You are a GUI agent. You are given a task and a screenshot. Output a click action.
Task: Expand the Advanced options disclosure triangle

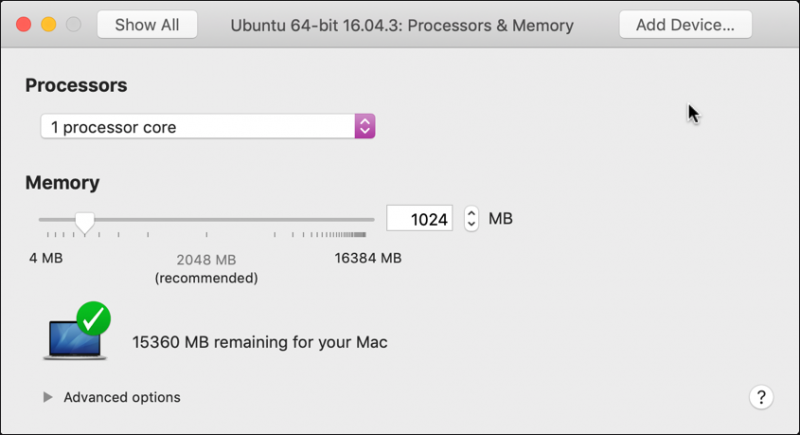click(47, 397)
